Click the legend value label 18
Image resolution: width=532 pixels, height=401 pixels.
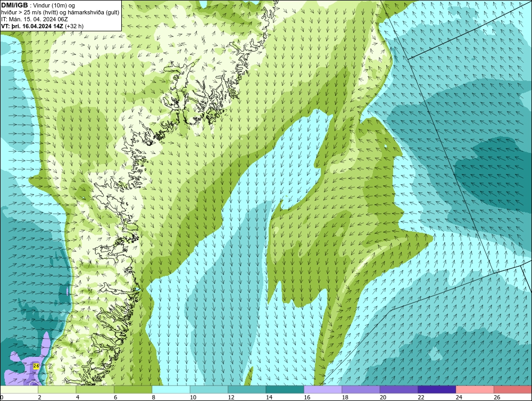tap(345, 397)
